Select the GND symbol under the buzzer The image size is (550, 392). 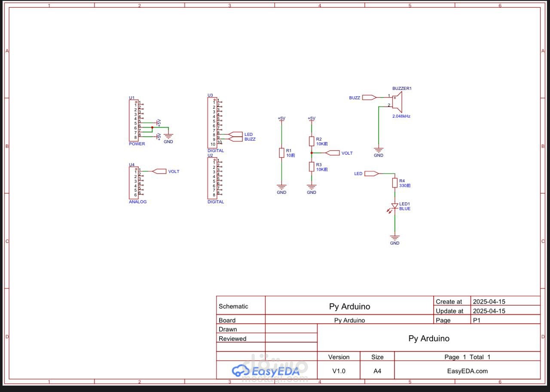click(379, 151)
